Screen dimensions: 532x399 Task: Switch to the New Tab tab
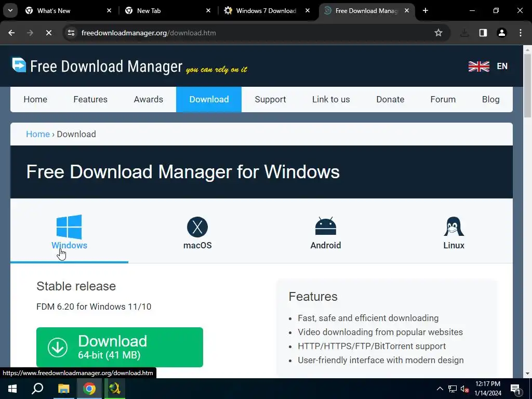coord(168,10)
